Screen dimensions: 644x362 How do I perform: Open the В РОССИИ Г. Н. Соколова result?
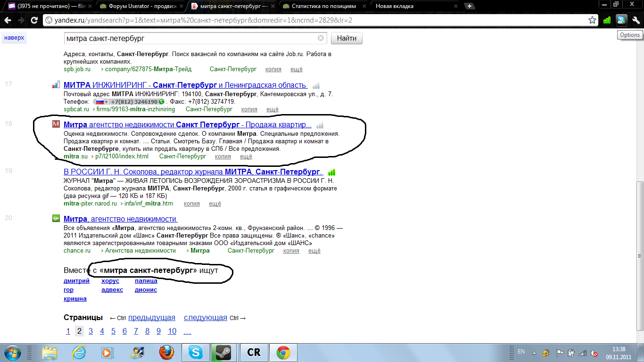point(193,172)
